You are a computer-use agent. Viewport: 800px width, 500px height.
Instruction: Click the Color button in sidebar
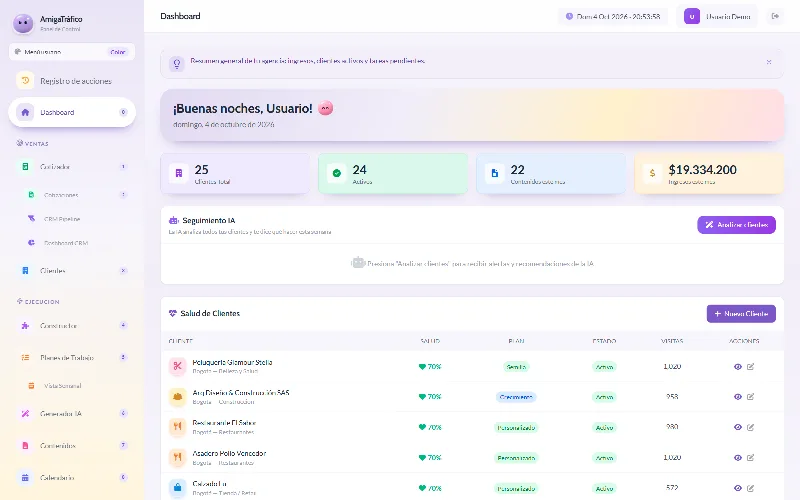118,52
